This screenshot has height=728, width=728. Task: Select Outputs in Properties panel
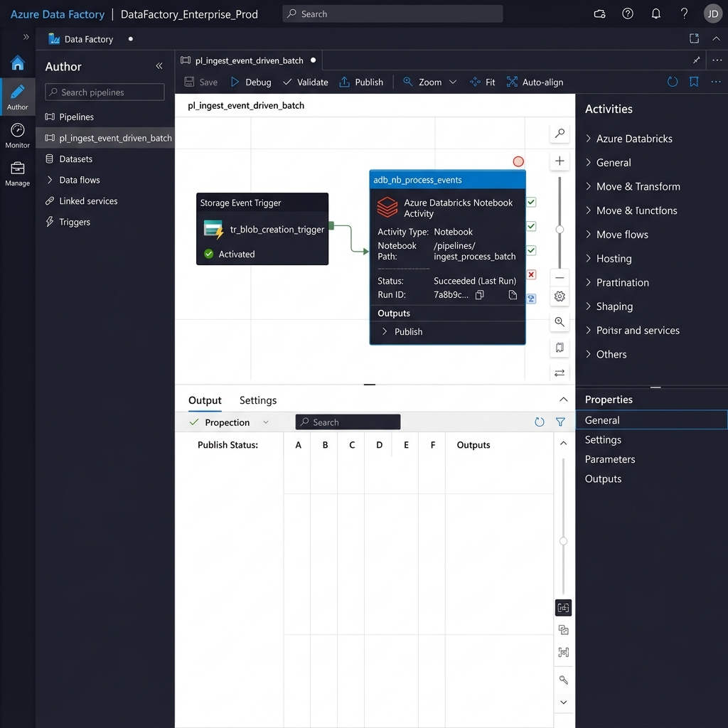pyautogui.click(x=603, y=478)
